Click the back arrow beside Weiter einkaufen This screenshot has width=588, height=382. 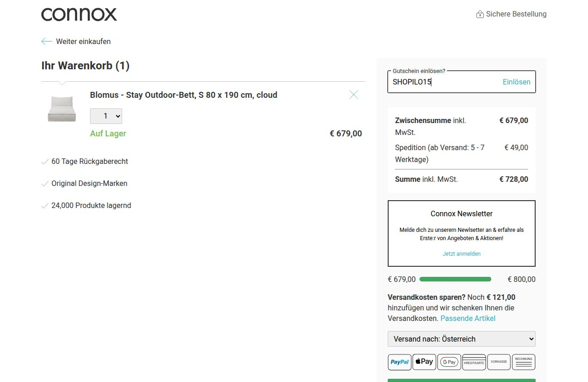(46, 41)
